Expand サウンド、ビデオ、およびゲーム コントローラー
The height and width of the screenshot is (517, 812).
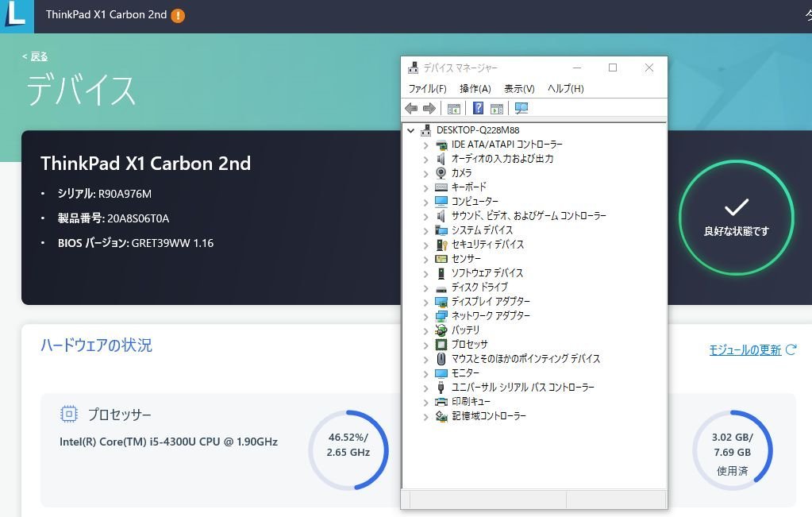pyautogui.click(x=425, y=217)
